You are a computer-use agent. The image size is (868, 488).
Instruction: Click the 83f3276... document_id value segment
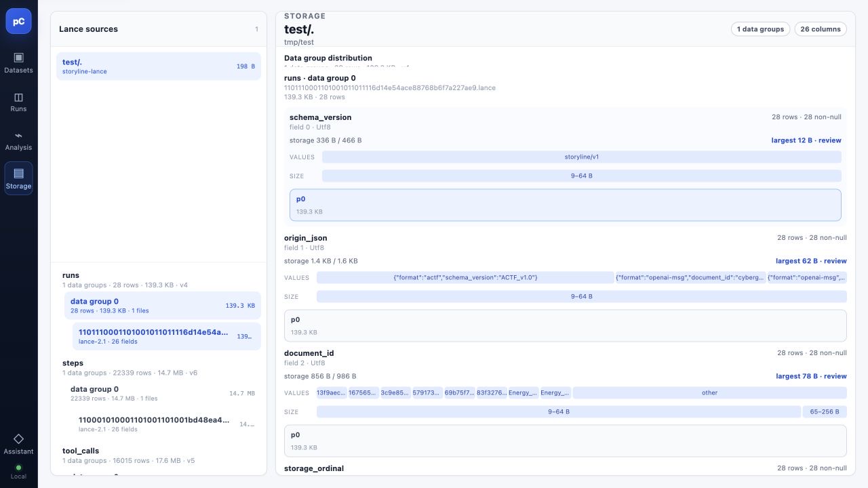coord(492,392)
